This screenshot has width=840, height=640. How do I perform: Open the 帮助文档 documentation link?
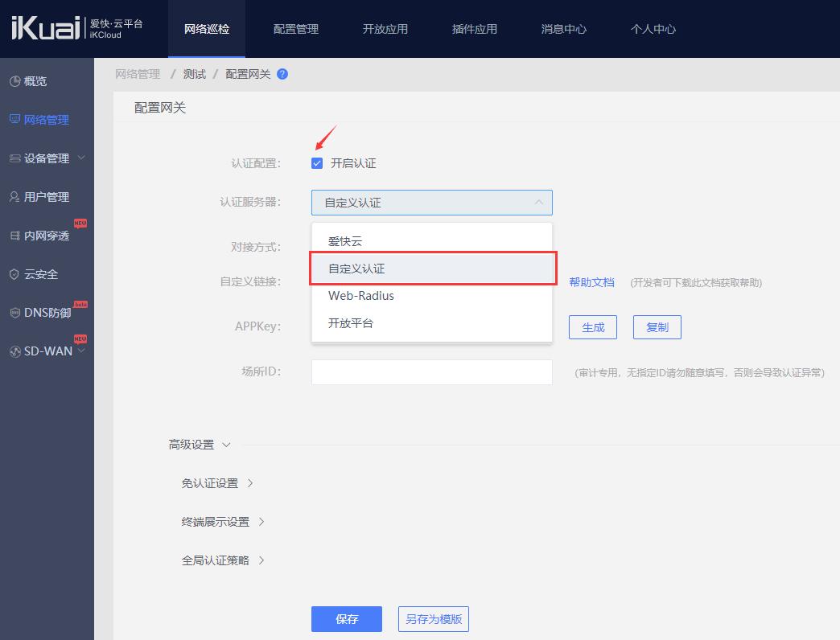[592, 282]
